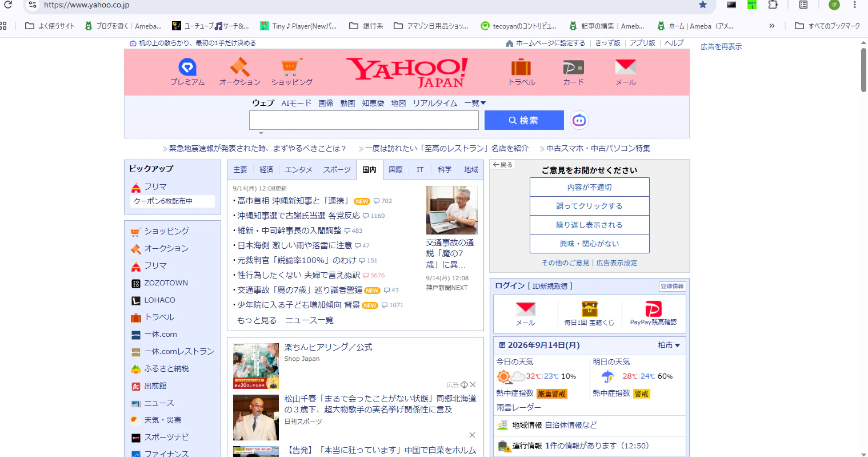Image resolution: width=868 pixels, height=457 pixels.
Task: Expand the 一覧 search category dropdown
Action: pyautogui.click(x=475, y=103)
